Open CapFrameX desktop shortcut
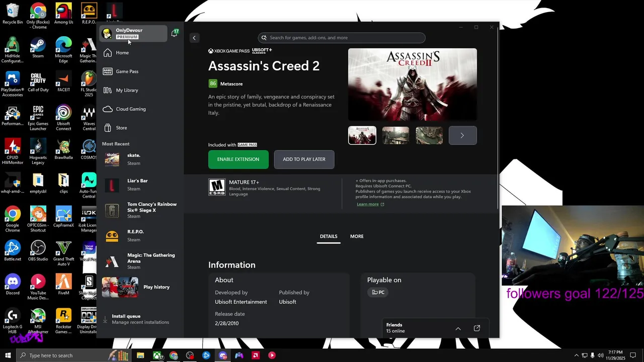Image resolution: width=644 pixels, height=362 pixels. tap(63, 217)
